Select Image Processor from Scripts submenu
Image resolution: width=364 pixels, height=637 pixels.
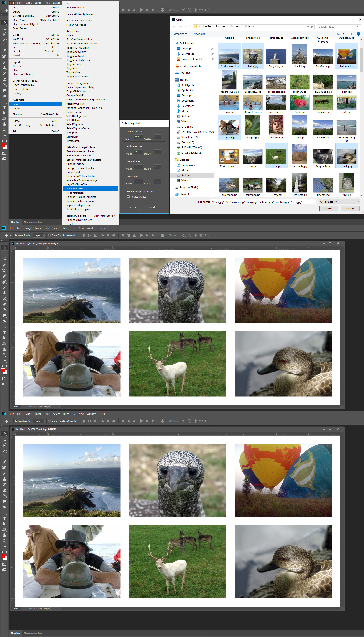pos(90,8)
